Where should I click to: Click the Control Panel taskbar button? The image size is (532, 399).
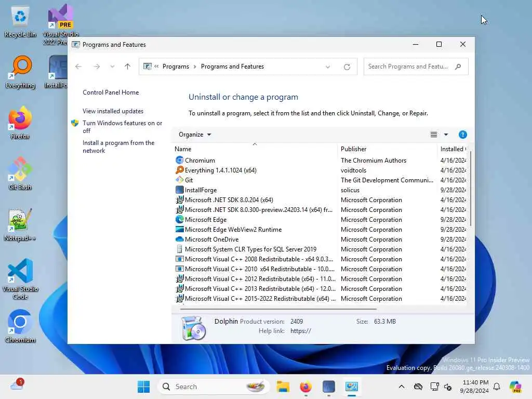click(352, 387)
